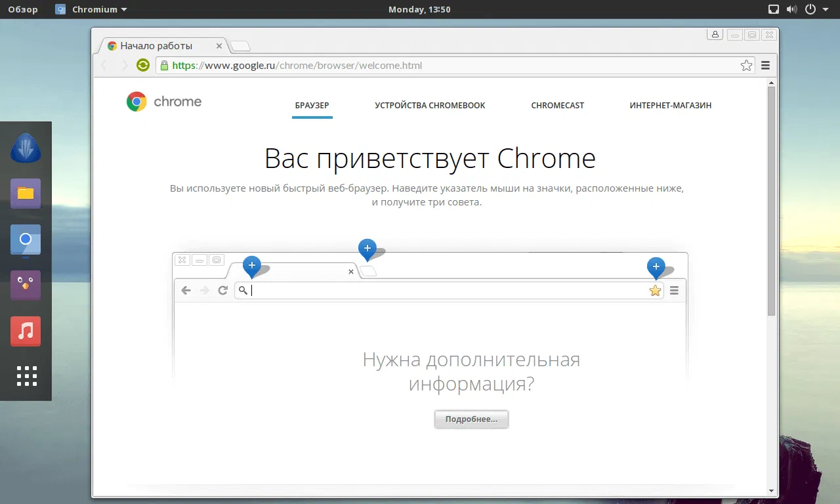Open the user profile button in the title bar

(x=715, y=35)
